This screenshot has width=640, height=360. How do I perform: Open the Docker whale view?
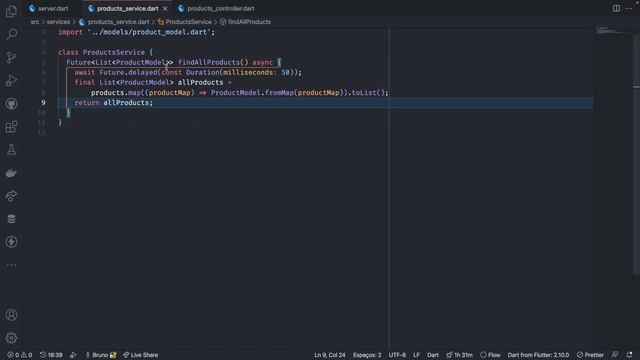click(x=11, y=173)
